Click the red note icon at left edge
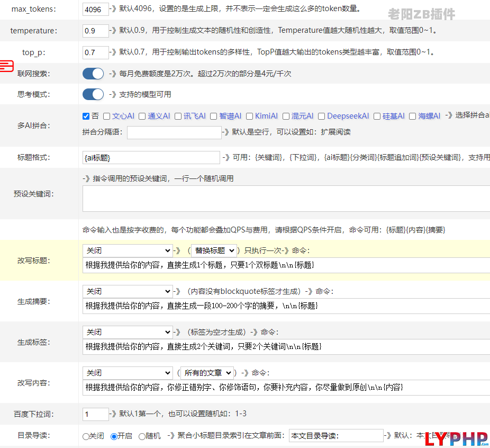The width and height of the screenshot is (490, 448). (6, 66)
